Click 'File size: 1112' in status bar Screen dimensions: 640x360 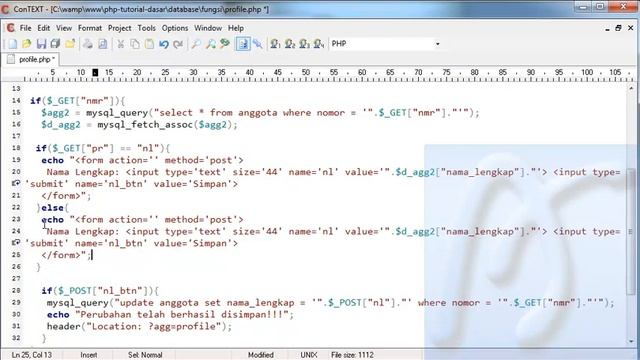[352, 355]
